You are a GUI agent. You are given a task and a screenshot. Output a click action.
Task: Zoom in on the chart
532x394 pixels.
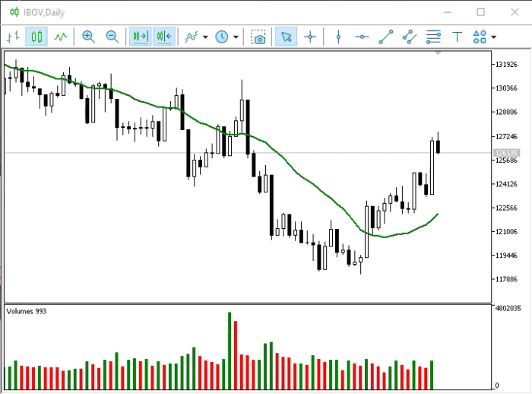click(88, 37)
